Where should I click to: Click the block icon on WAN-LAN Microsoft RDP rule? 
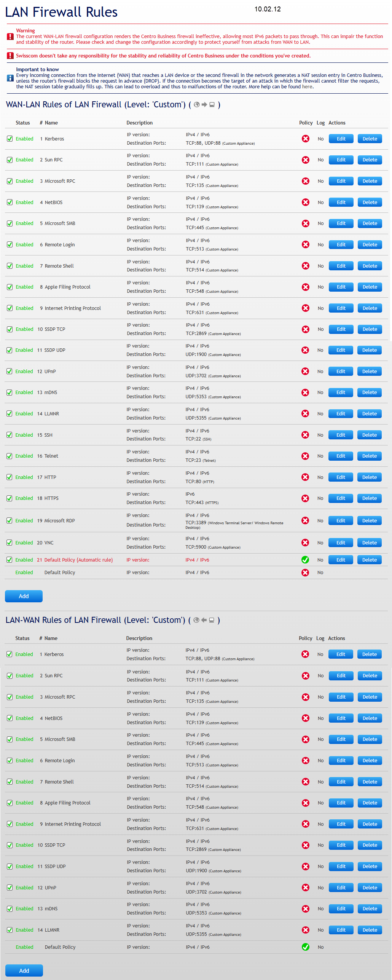click(305, 520)
